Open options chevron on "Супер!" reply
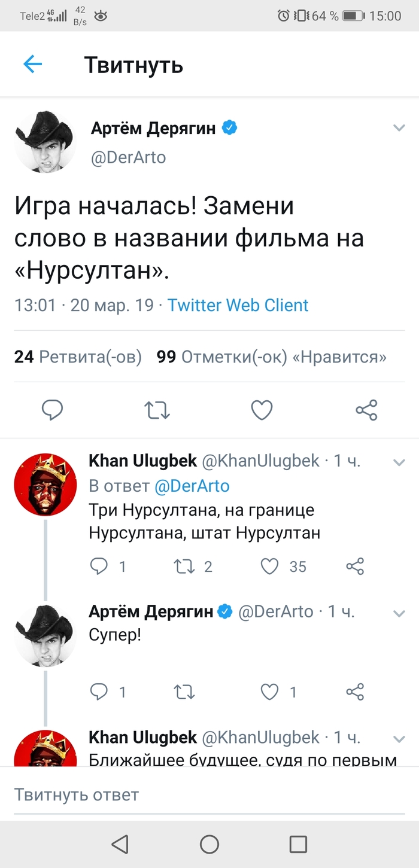 coord(399,613)
